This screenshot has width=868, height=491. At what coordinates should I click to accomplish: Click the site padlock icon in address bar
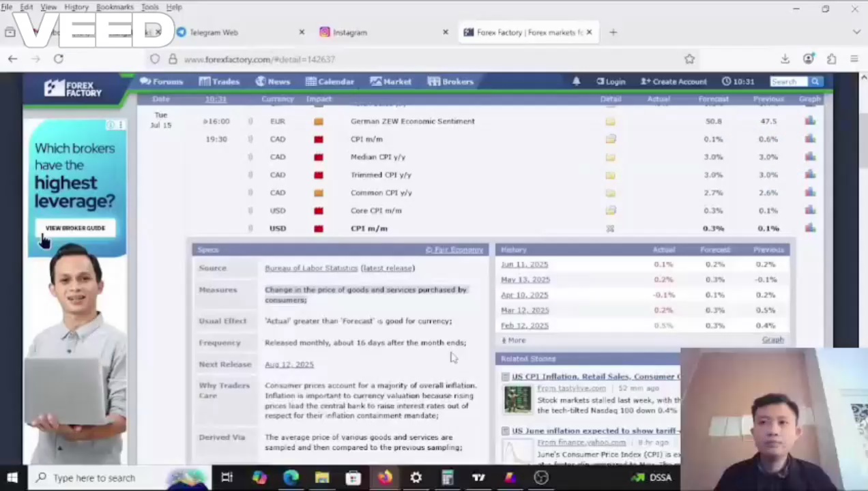(x=172, y=59)
